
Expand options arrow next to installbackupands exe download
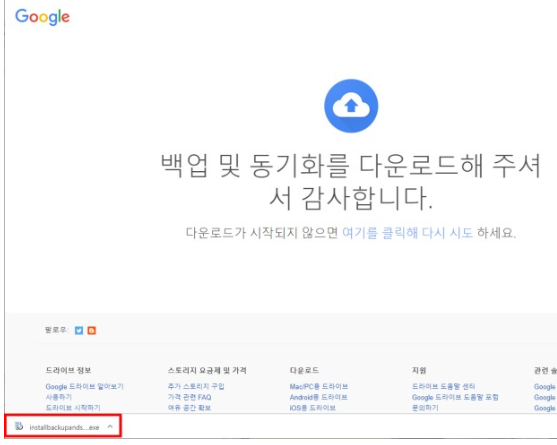click(x=110, y=427)
